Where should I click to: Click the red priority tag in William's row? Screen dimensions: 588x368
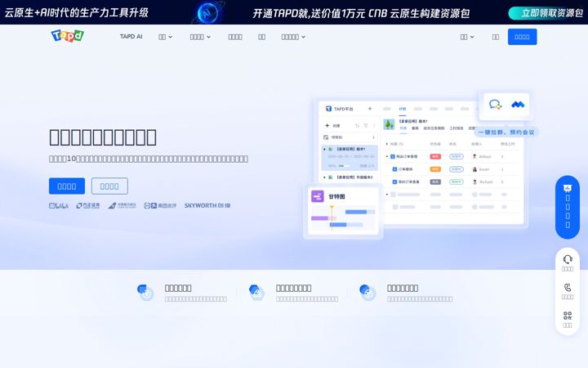435,156
